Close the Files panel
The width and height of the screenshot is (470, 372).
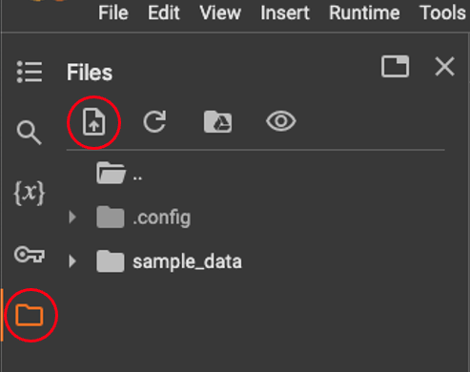coord(445,66)
